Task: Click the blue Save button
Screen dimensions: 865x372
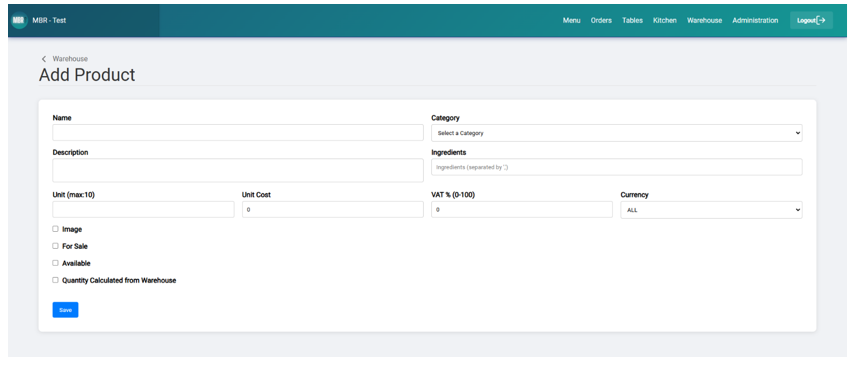Action: [65, 310]
